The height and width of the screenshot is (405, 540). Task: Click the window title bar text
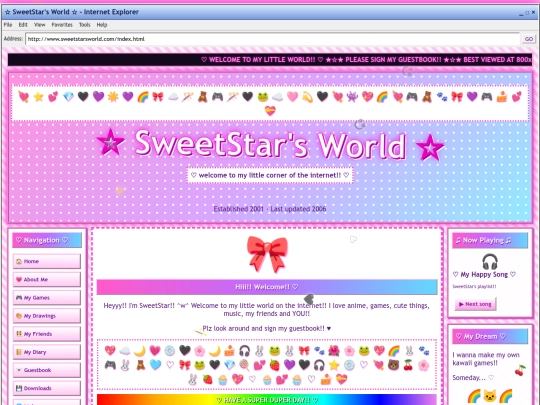(x=72, y=12)
